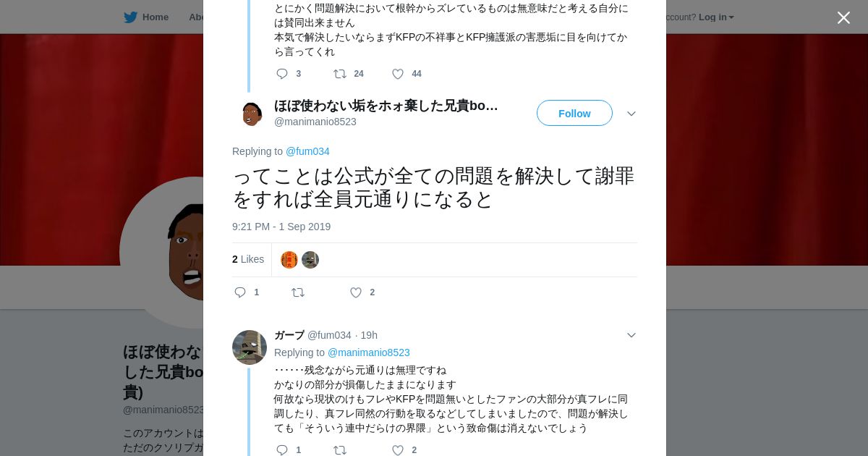Click the Twitter bird Home icon
The image size is (868, 456).
pyautogui.click(x=131, y=17)
